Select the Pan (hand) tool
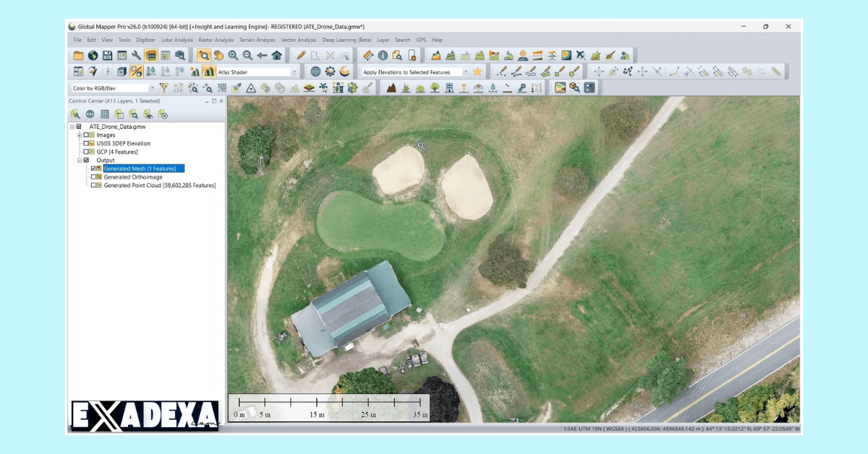868x454 pixels. click(x=218, y=56)
